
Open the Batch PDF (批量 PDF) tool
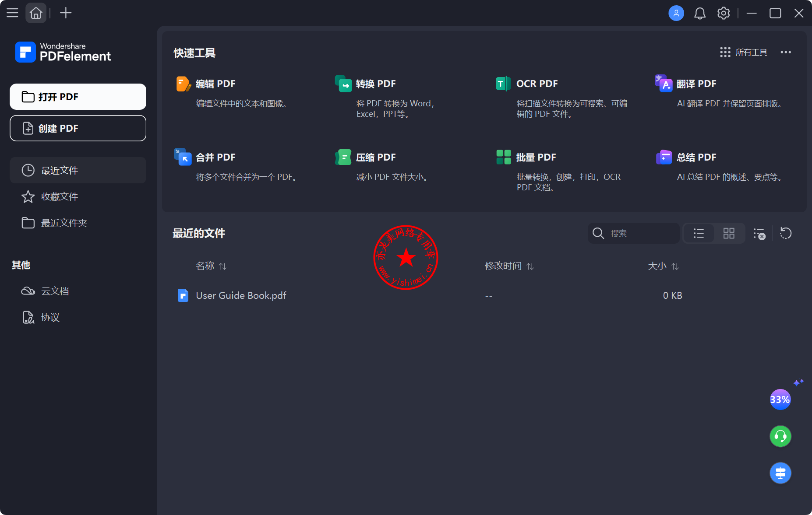pos(536,158)
